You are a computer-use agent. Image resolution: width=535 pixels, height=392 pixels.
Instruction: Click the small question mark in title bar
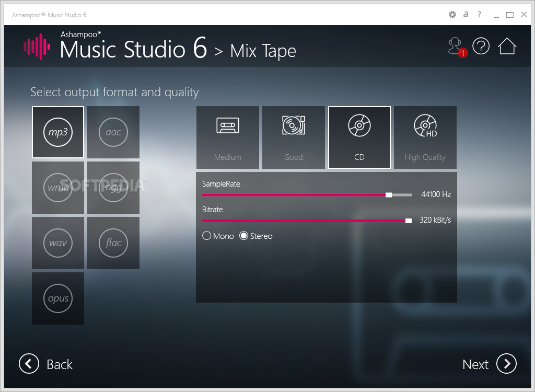point(480,14)
